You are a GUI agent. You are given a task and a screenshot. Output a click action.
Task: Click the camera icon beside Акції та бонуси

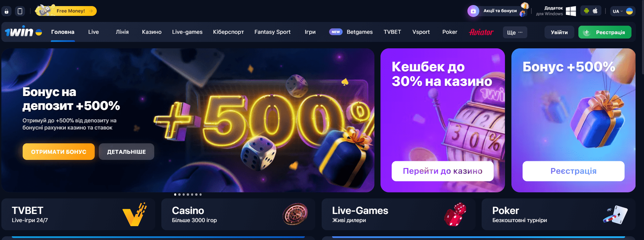coord(473,11)
